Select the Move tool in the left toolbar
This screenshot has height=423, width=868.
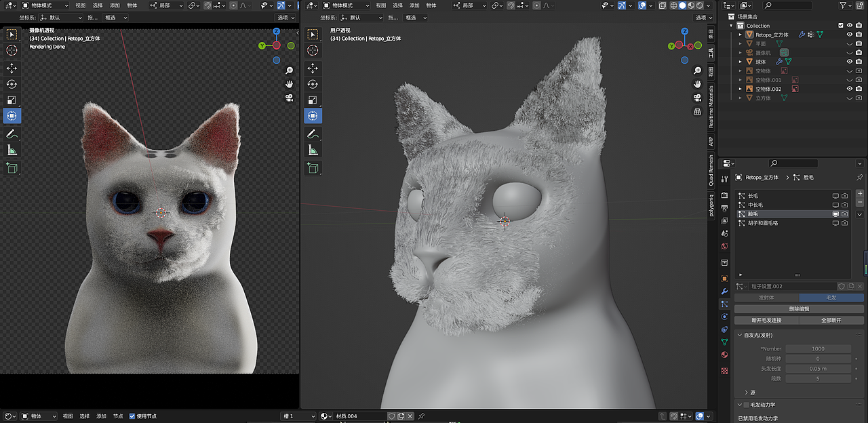[12, 68]
